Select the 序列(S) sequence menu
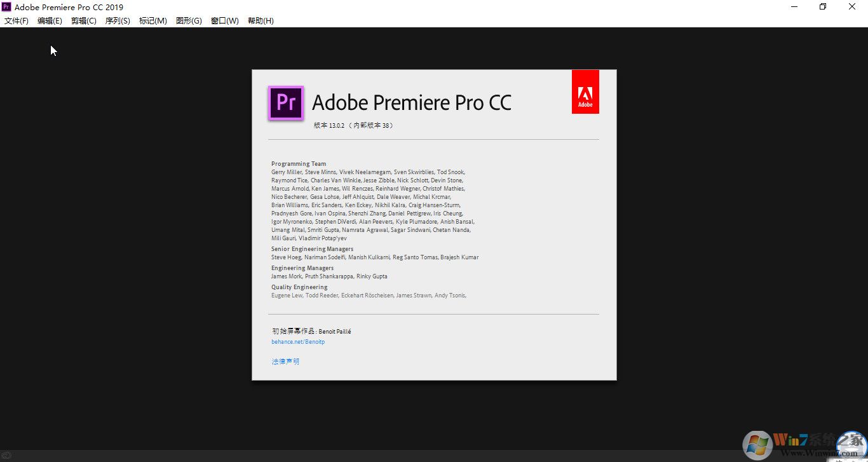868x462 pixels. pos(117,20)
